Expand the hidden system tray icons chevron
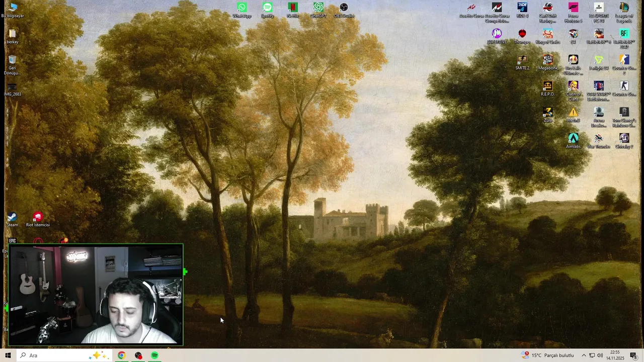 tap(584, 355)
